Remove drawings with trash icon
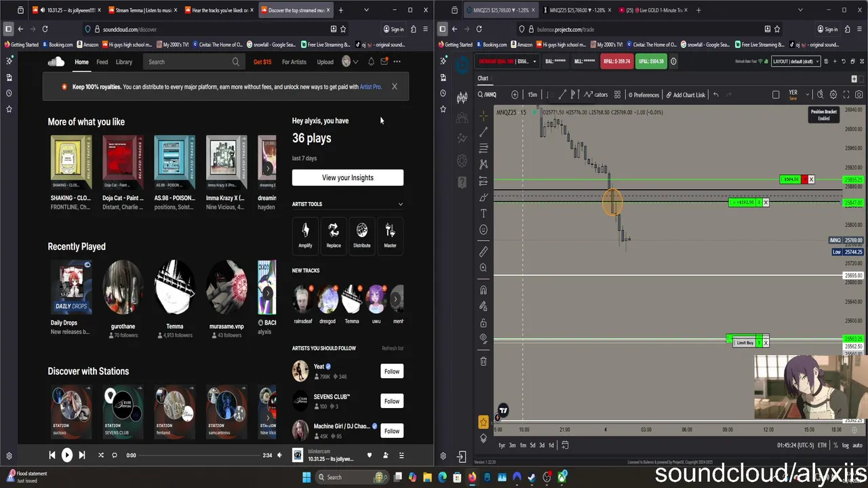Image resolution: width=868 pixels, height=488 pixels. pyautogui.click(x=484, y=361)
